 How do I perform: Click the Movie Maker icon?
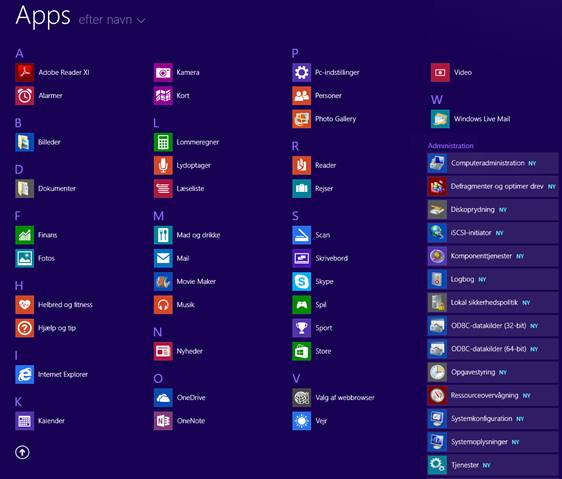tap(163, 281)
